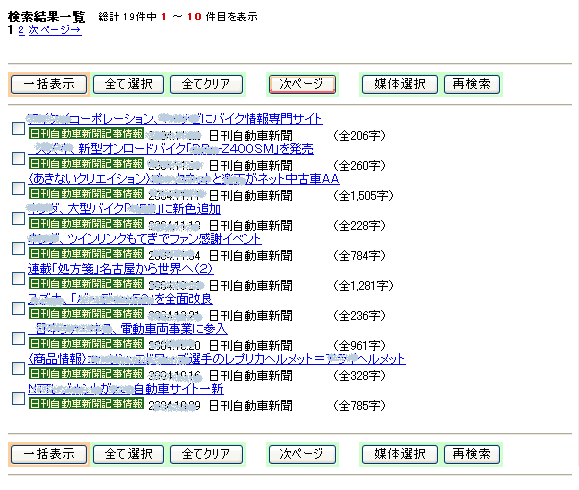579x490 pixels.
Task: Go to page 2 link
Action: coord(21,30)
